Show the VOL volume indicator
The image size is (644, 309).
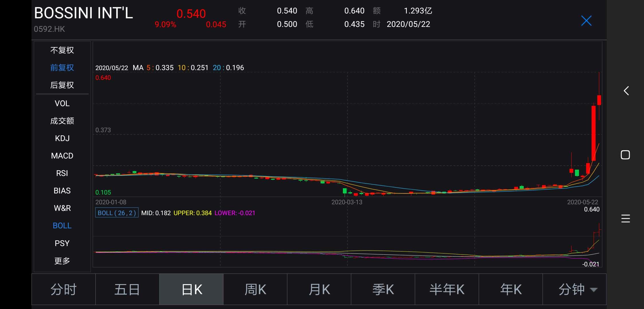[x=62, y=103]
